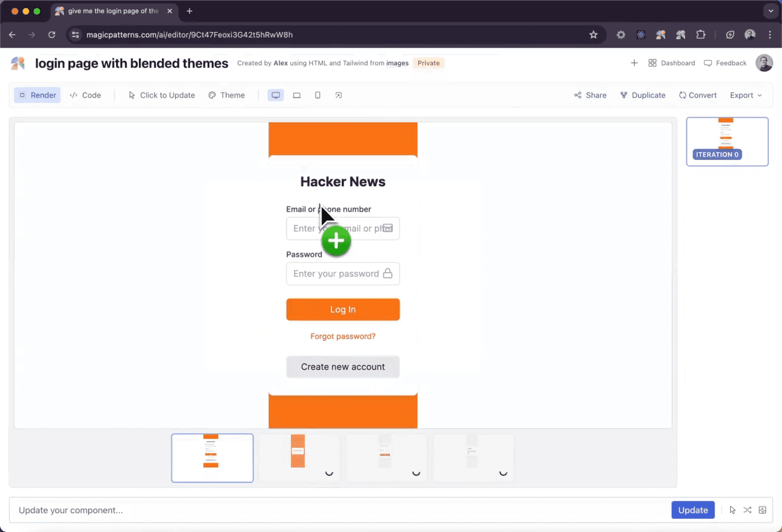Select the third variant thumbnail
Screen dimensions: 782x532
pos(387,458)
